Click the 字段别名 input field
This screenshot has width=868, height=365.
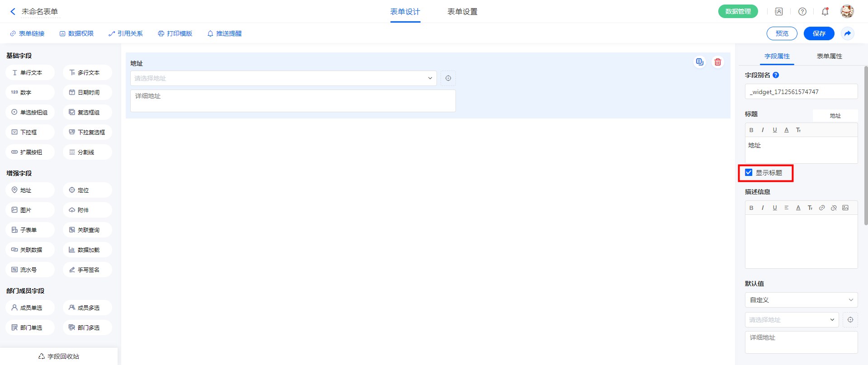(x=801, y=92)
